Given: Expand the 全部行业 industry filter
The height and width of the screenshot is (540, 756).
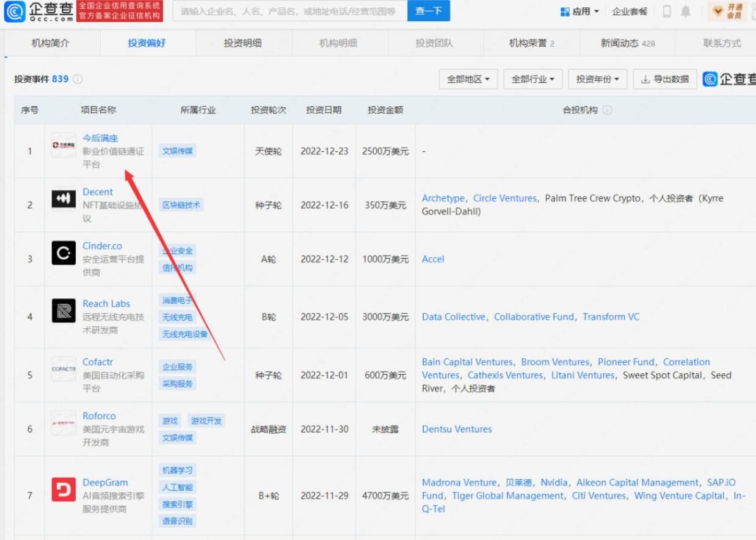Looking at the screenshot, I should click(532, 79).
